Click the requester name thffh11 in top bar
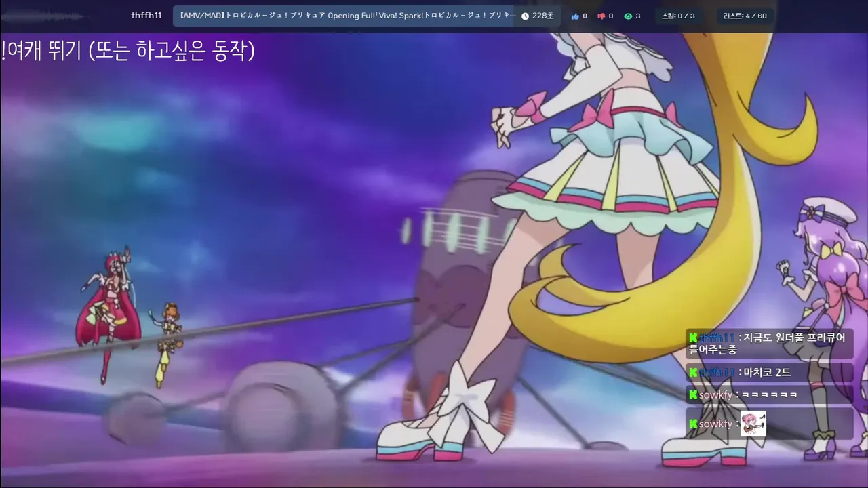This screenshot has height=488, width=868. (146, 16)
